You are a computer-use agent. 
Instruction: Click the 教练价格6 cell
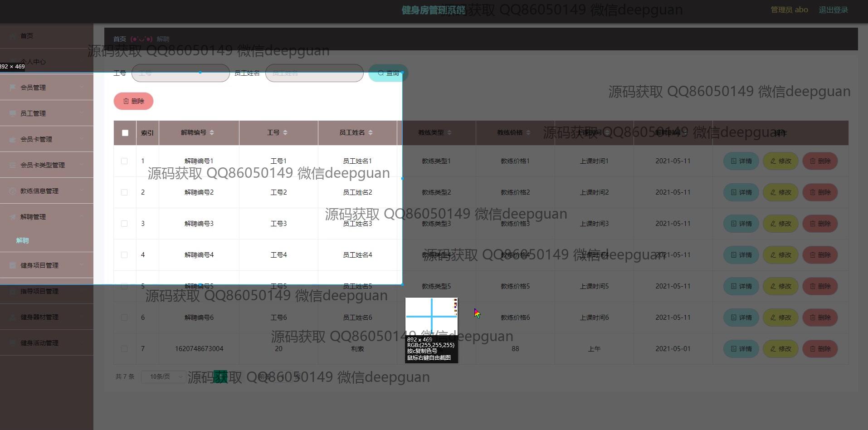(x=515, y=318)
